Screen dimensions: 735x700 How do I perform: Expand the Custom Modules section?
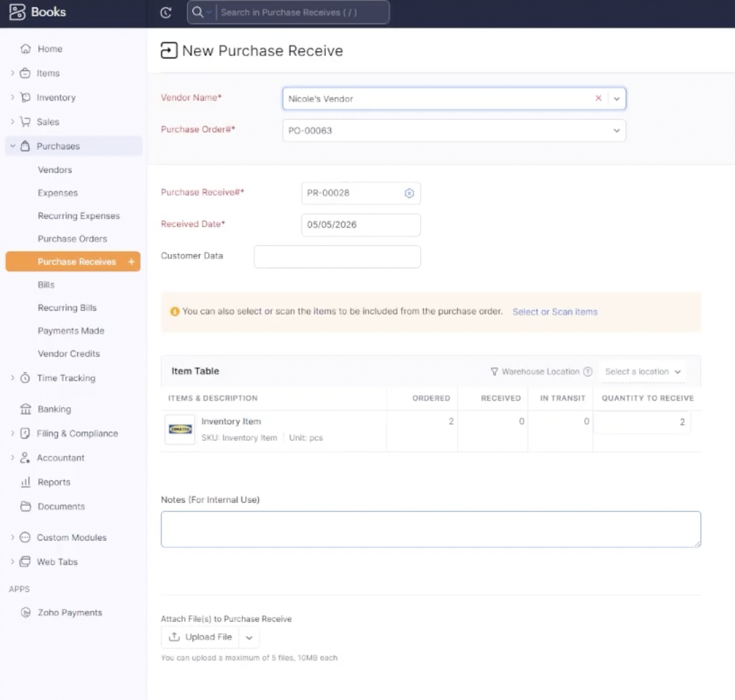click(12, 538)
